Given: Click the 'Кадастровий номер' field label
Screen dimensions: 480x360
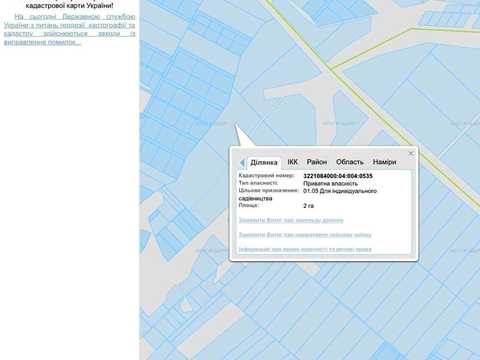Looking at the screenshot, I should click(x=266, y=176).
